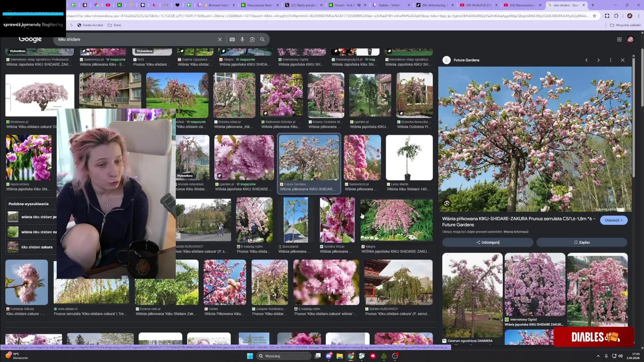Open the Dress bookmarks folder

(114, 25)
